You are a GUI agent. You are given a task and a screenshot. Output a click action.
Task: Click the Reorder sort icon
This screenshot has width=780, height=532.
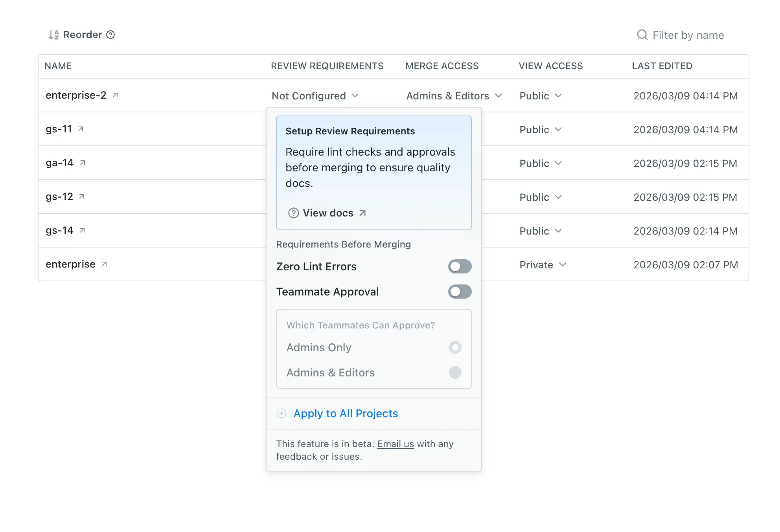coord(54,35)
